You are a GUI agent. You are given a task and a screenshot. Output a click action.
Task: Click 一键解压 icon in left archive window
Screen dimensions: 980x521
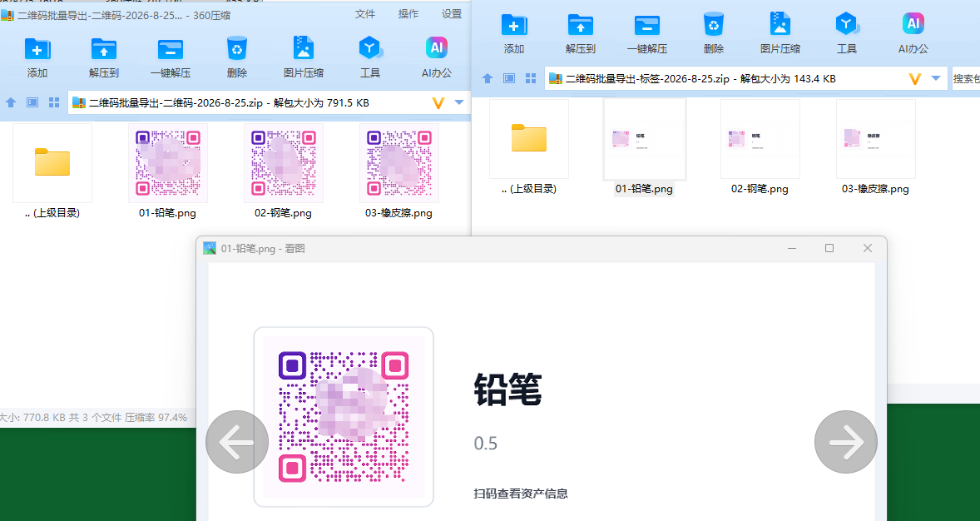(x=170, y=49)
